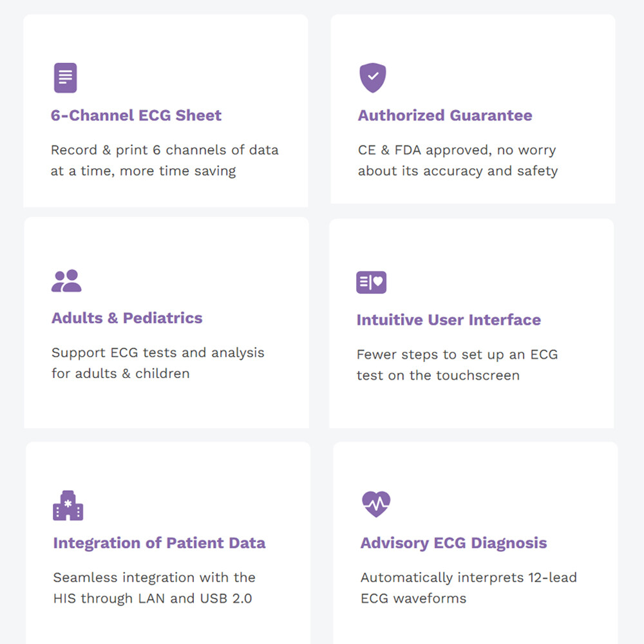Click the heart chart interface icon

click(x=371, y=282)
